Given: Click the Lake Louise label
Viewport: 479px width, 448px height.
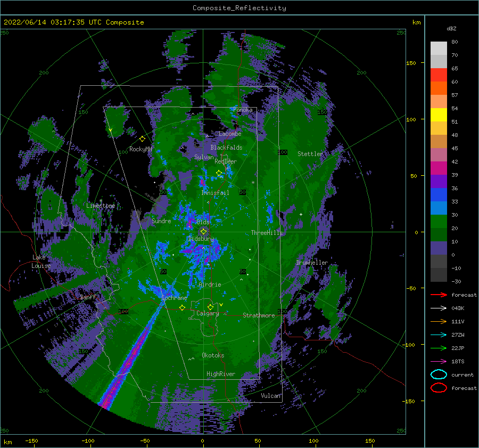Looking at the screenshot, I should pos(41,262).
